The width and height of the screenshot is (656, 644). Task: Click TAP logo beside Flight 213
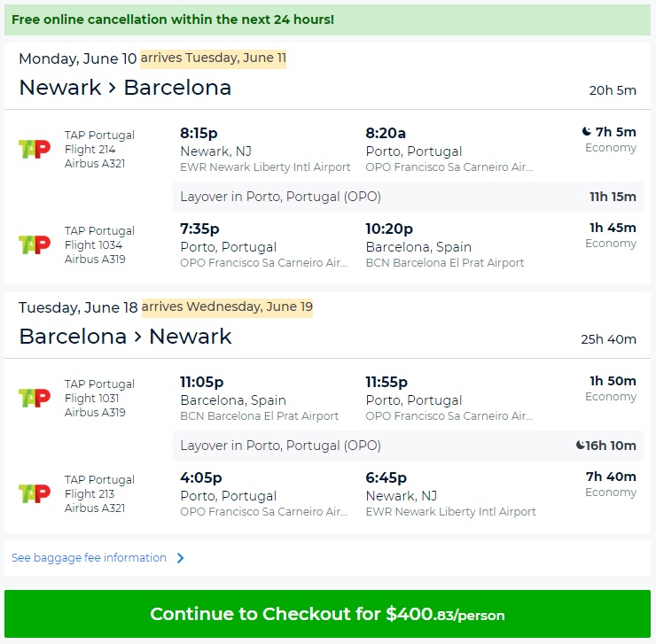tap(35, 493)
